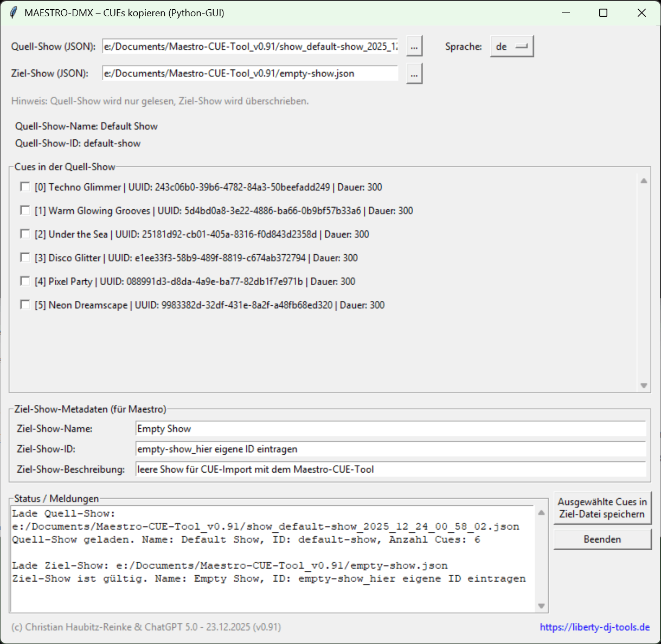Toggle the Neon Dreamscape cue checkbox
Screen dimensions: 661x644
pos(25,305)
